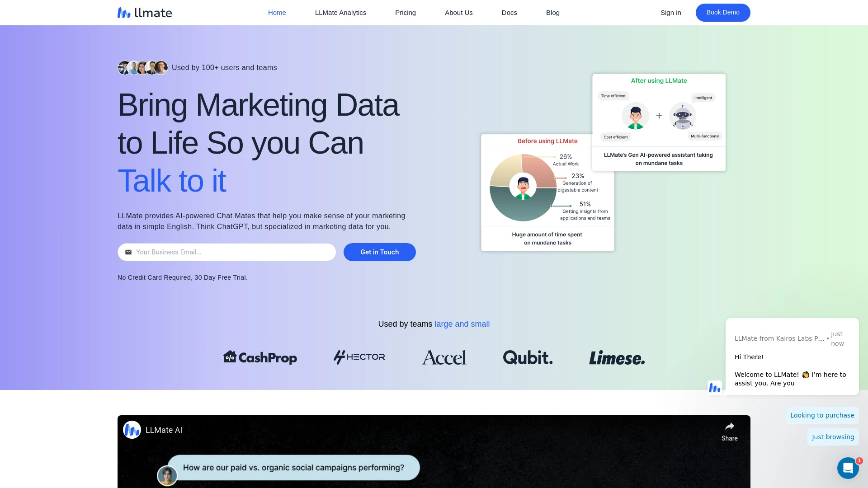868x488 pixels.
Task: Select 'Just browsing' quick reply option
Action: (x=833, y=437)
